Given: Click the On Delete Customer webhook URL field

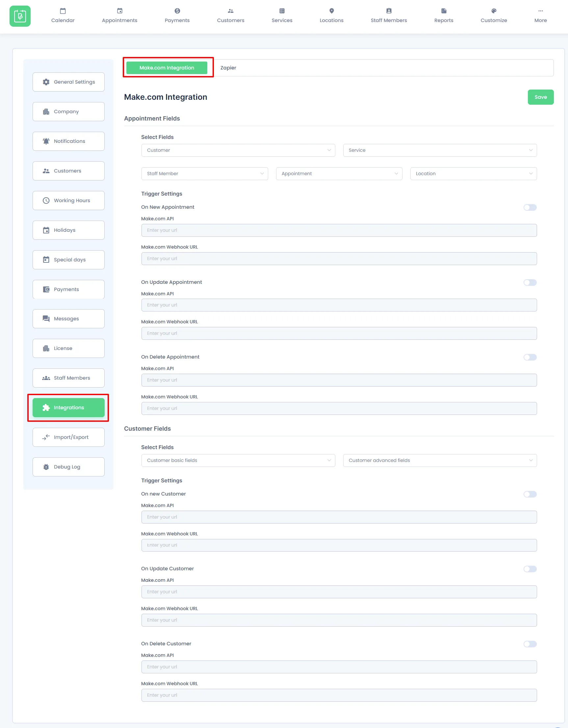Looking at the screenshot, I should pos(339,695).
